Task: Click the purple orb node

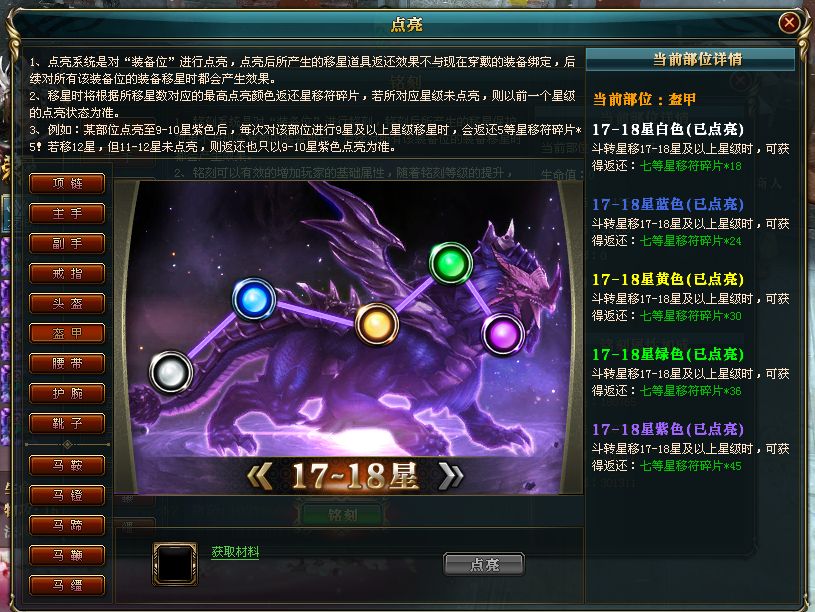Action: 503,334
